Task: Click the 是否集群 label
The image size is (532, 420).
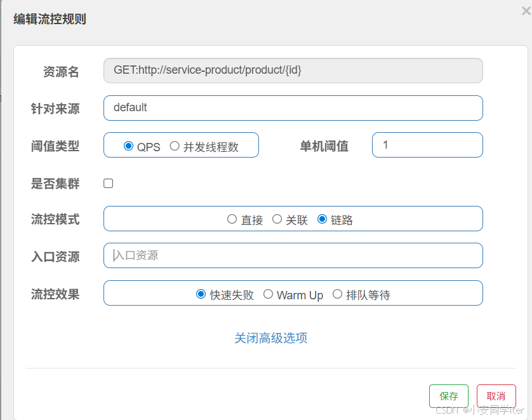Action: (55, 184)
